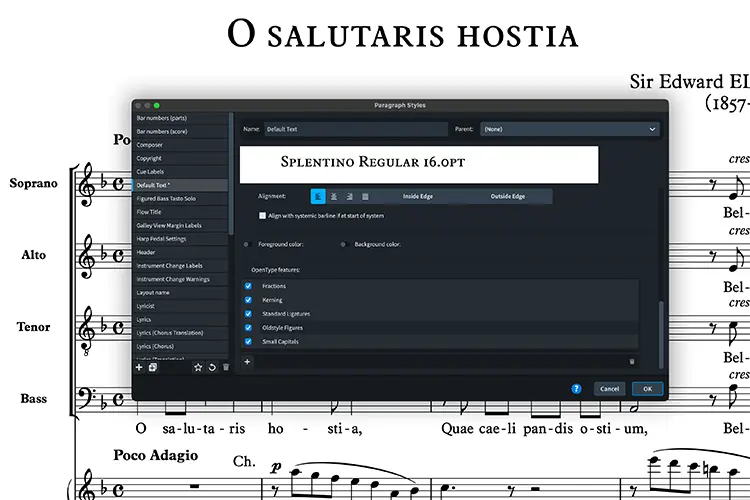This screenshot has height=500, width=750.
Task: Select Header paragraph style
Action: click(x=180, y=252)
